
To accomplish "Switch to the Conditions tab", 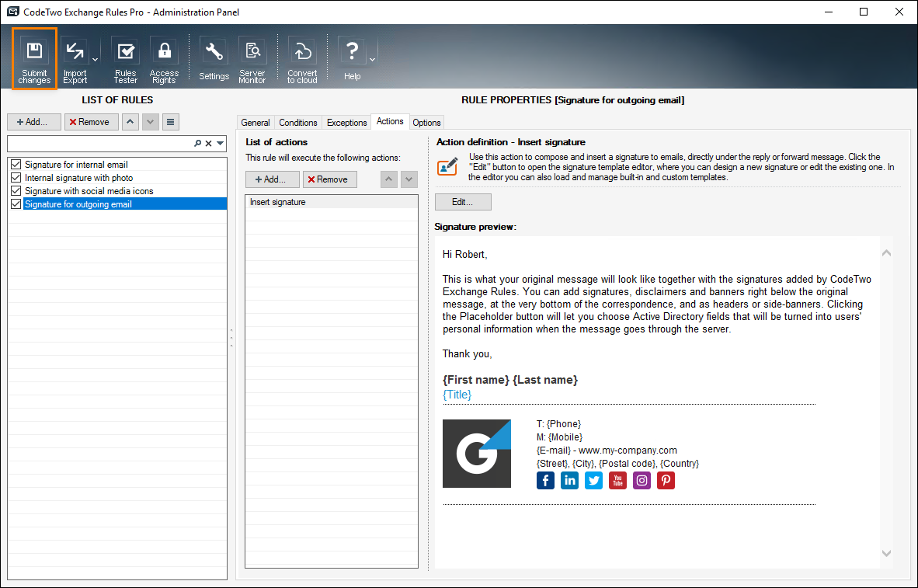I will (298, 123).
